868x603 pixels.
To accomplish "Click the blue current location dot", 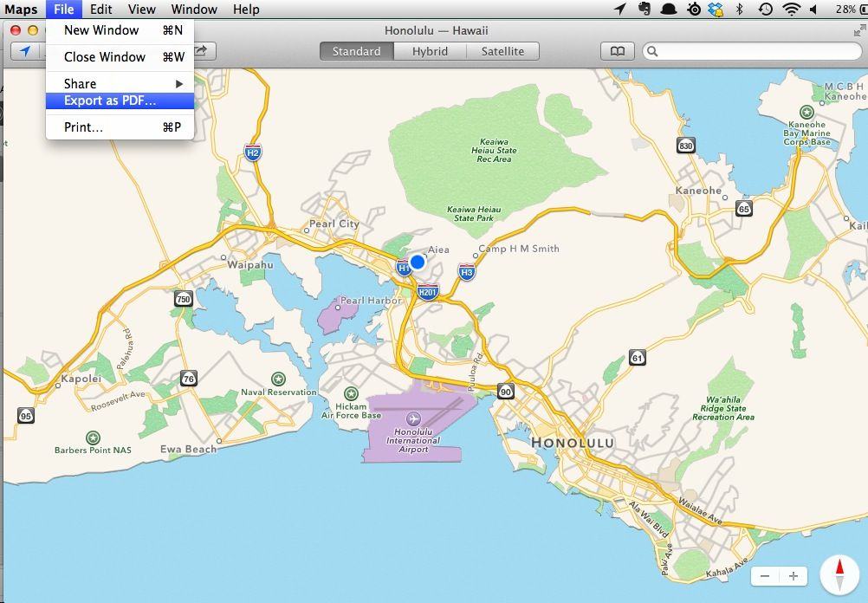I will [418, 262].
